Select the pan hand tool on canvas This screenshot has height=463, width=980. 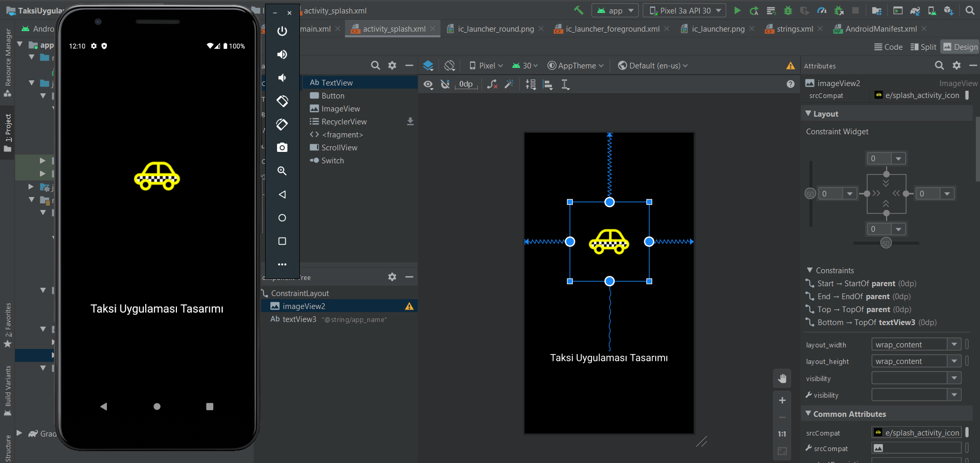point(782,378)
